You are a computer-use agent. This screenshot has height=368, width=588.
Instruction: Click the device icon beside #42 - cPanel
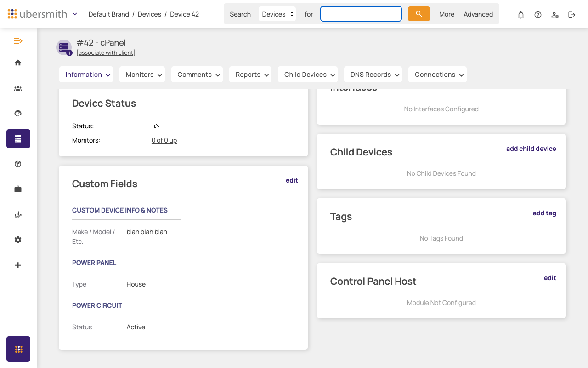64,47
